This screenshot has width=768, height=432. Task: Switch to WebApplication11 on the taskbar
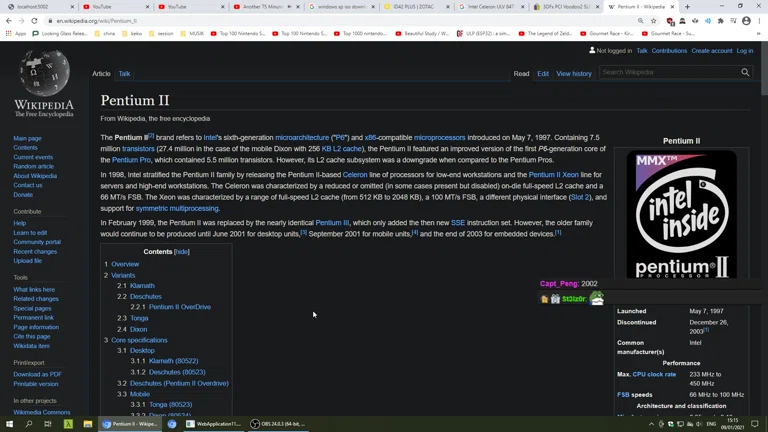(214, 424)
